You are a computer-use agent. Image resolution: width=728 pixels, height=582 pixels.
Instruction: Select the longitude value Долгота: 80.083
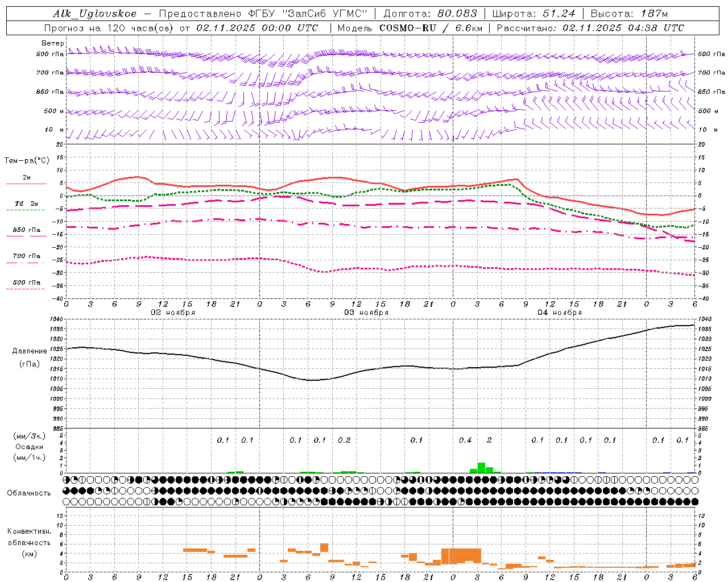point(430,14)
